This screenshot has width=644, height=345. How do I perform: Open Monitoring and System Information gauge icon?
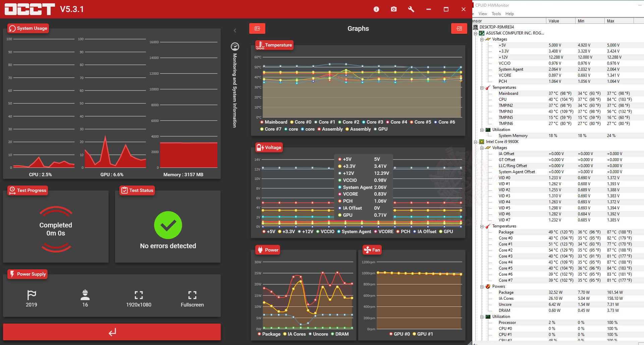(235, 47)
